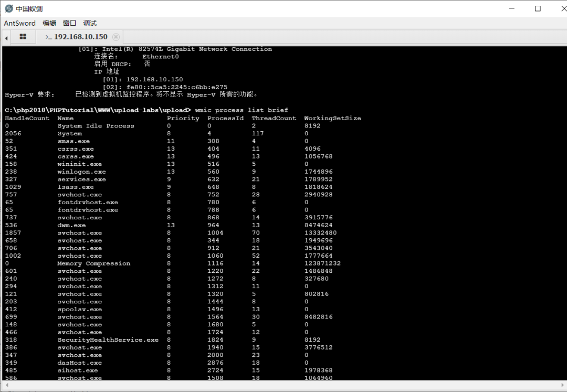567x392 pixels.
Task: Click the lsass.exe process name
Action: coord(76,187)
